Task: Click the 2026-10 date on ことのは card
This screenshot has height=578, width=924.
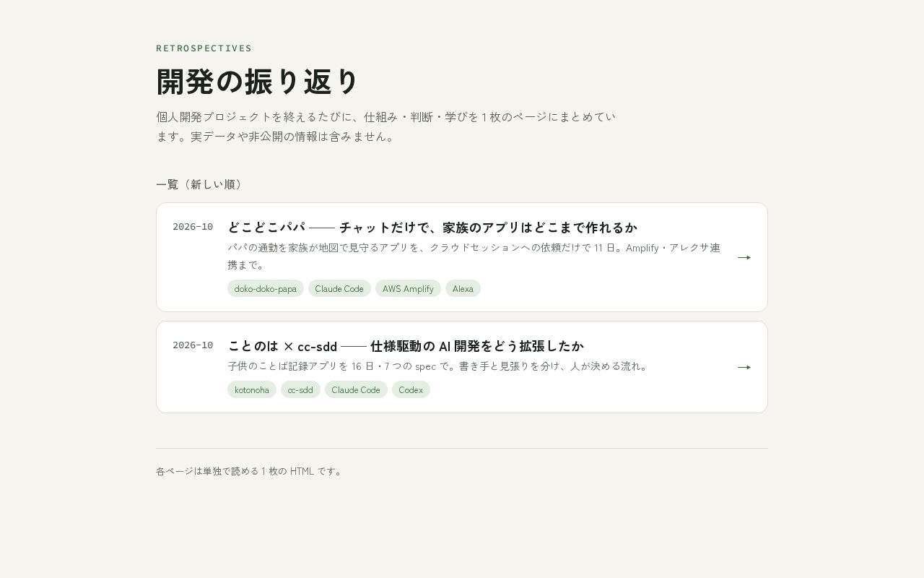Action: pyautogui.click(x=193, y=345)
